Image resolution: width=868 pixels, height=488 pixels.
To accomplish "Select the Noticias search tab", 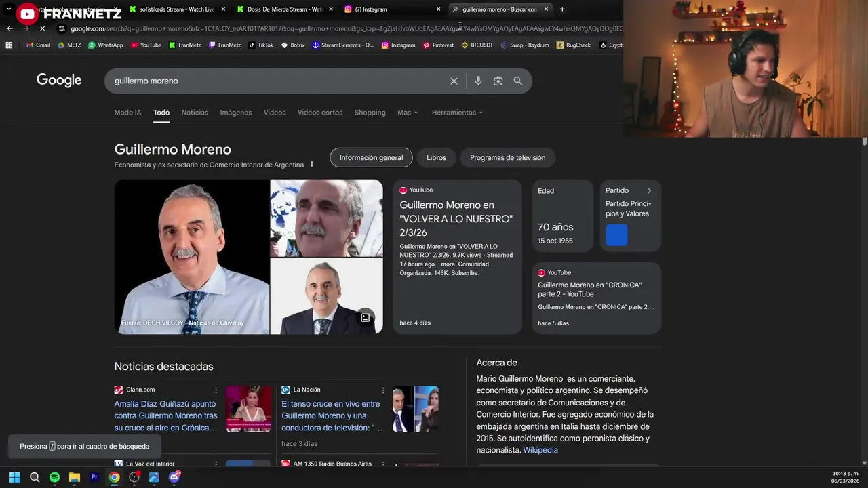I will pyautogui.click(x=195, y=113).
